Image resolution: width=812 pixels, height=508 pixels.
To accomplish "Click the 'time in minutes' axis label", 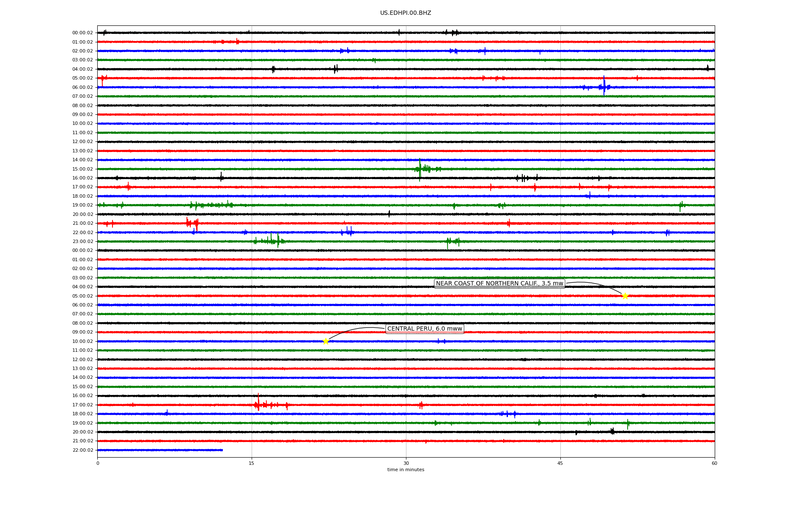I will [x=406, y=470].
